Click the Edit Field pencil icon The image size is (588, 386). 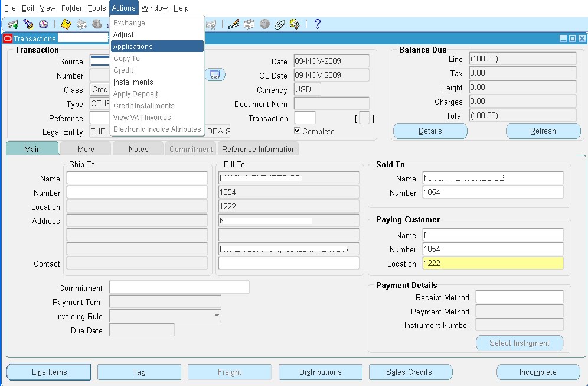coord(234,24)
